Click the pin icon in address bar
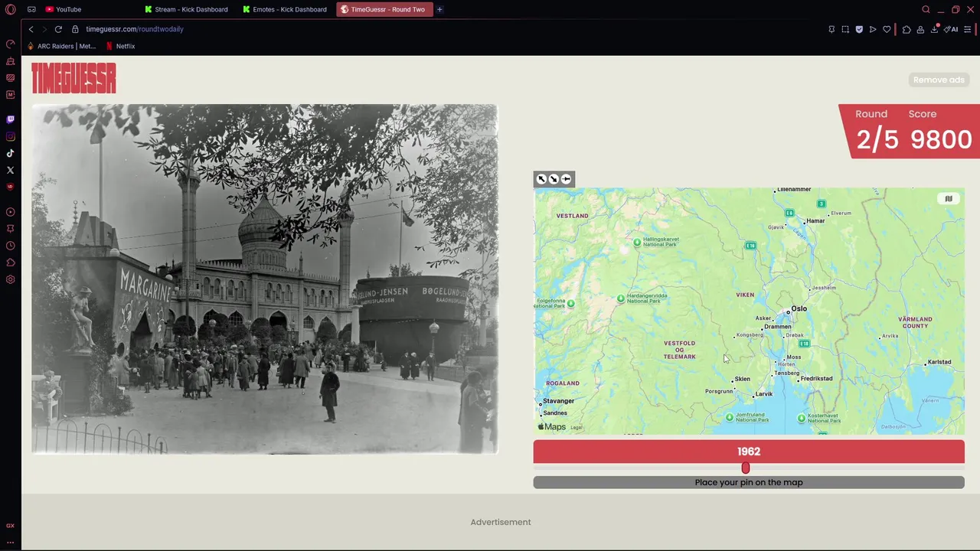 coord(831,29)
